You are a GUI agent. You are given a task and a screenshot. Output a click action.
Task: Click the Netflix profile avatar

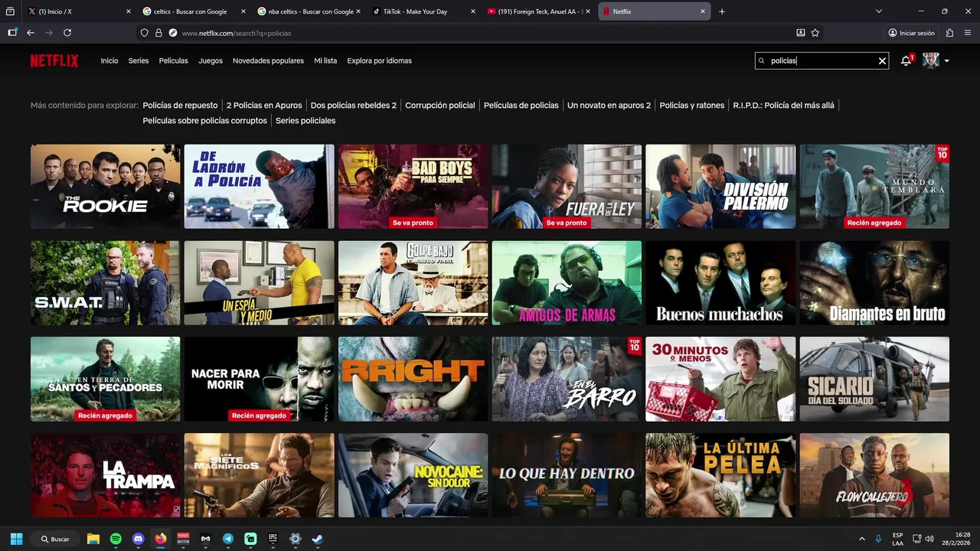tap(930, 60)
